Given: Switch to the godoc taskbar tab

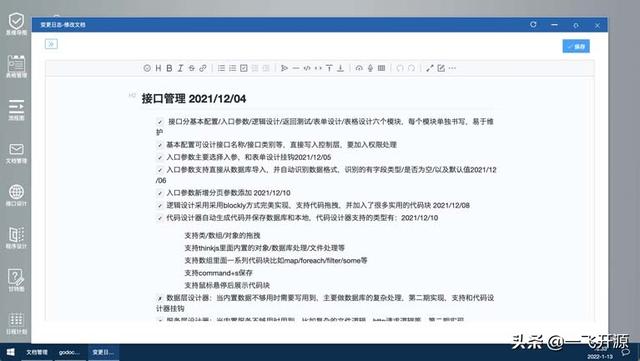Looking at the screenshot, I should (69, 352).
